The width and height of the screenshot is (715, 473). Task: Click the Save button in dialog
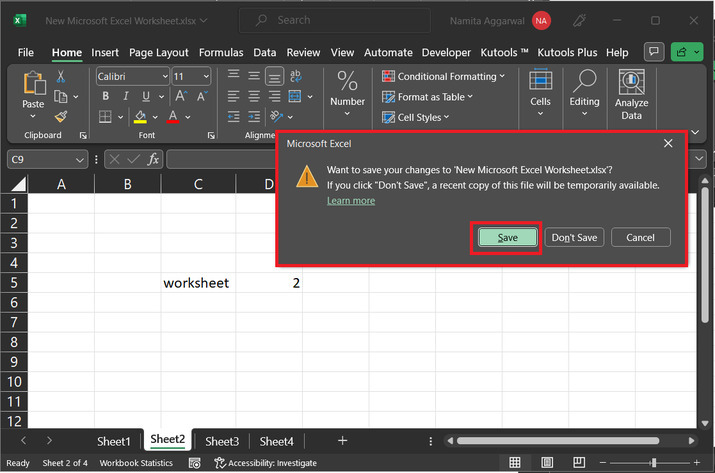pos(507,237)
